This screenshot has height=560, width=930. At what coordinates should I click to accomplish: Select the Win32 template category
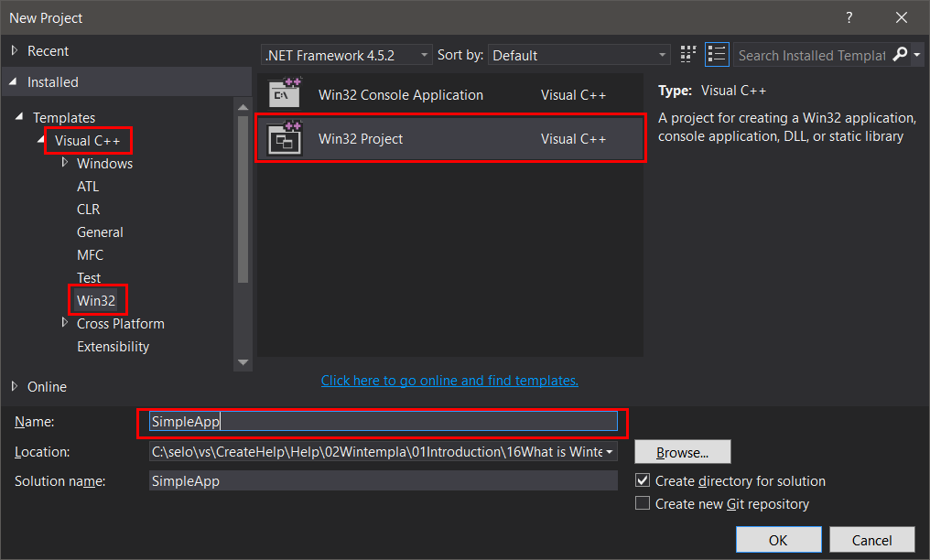click(x=96, y=300)
